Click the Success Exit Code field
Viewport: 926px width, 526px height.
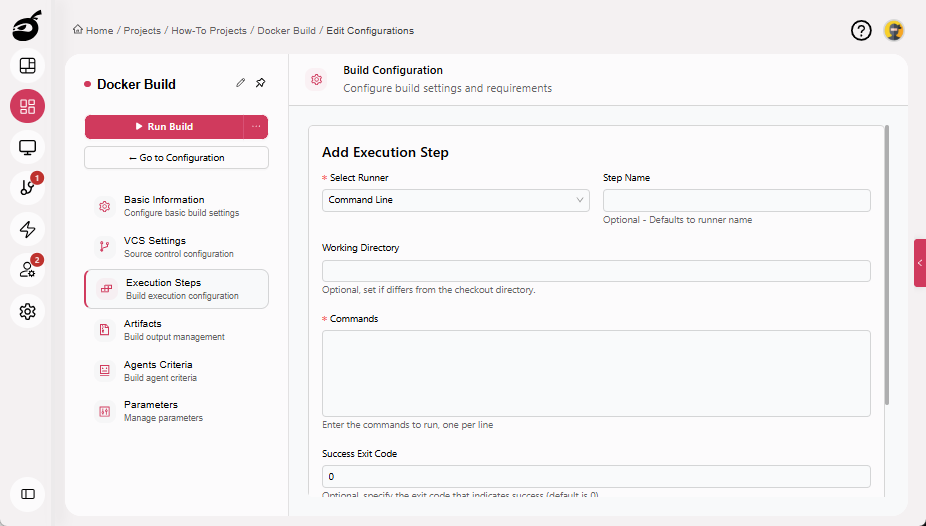click(596, 476)
